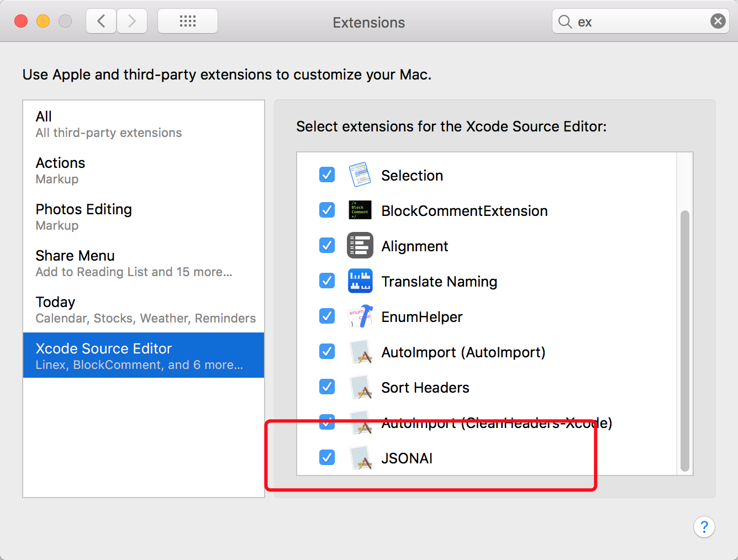Click the EnumHelper label
This screenshot has width=738, height=560.
[x=422, y=317]
